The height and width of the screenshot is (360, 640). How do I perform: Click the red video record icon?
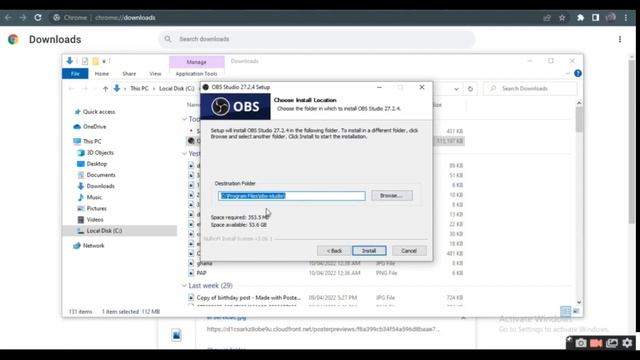pos(596,343)
